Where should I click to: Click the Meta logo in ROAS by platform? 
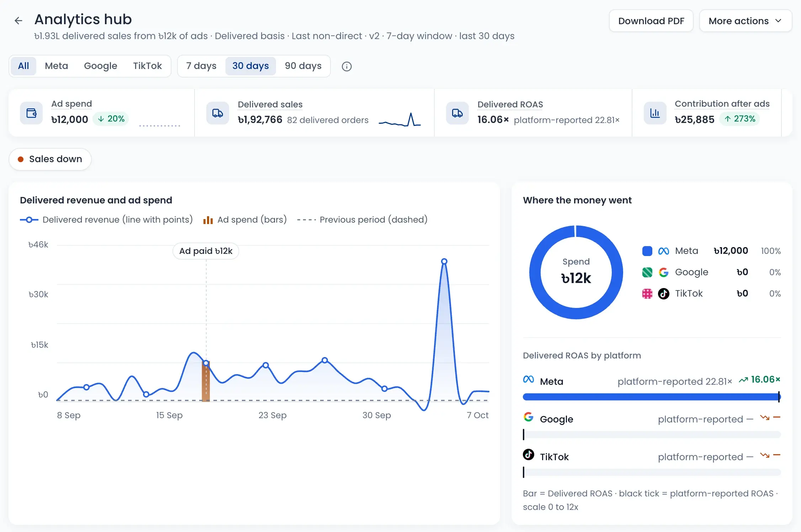pos(529,379)
